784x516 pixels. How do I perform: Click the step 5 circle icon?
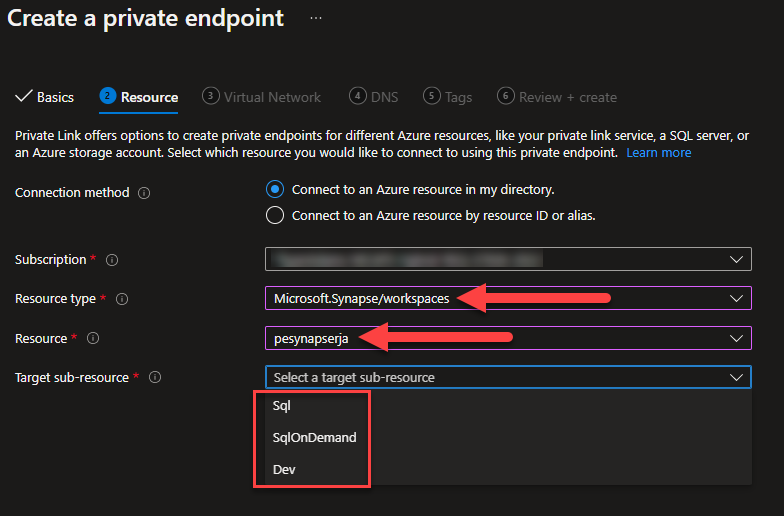(432, 96)
